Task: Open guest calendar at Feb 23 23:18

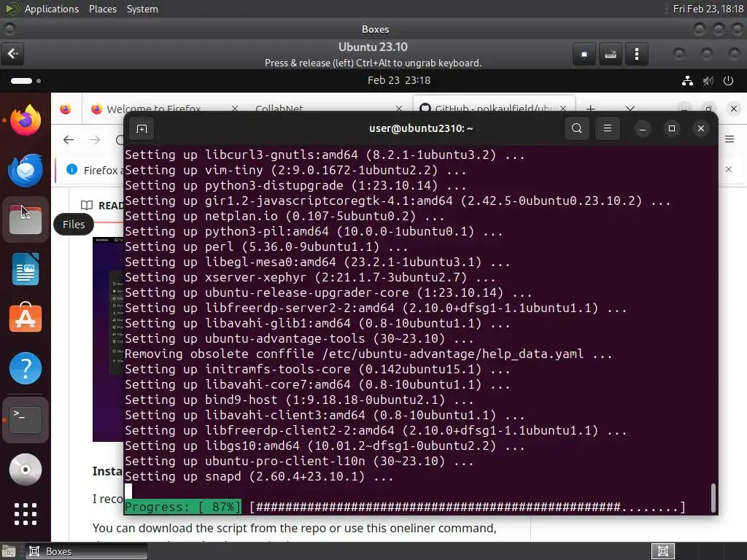Action: tap(399, 80)
